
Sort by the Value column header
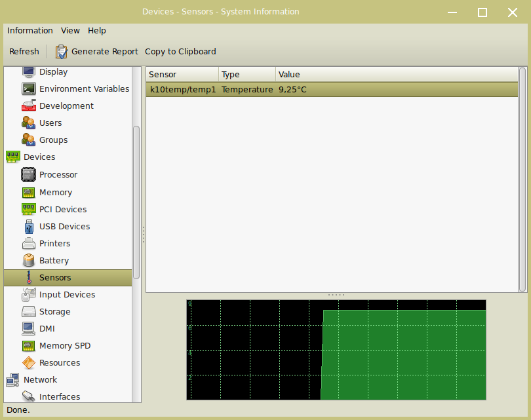397,74
